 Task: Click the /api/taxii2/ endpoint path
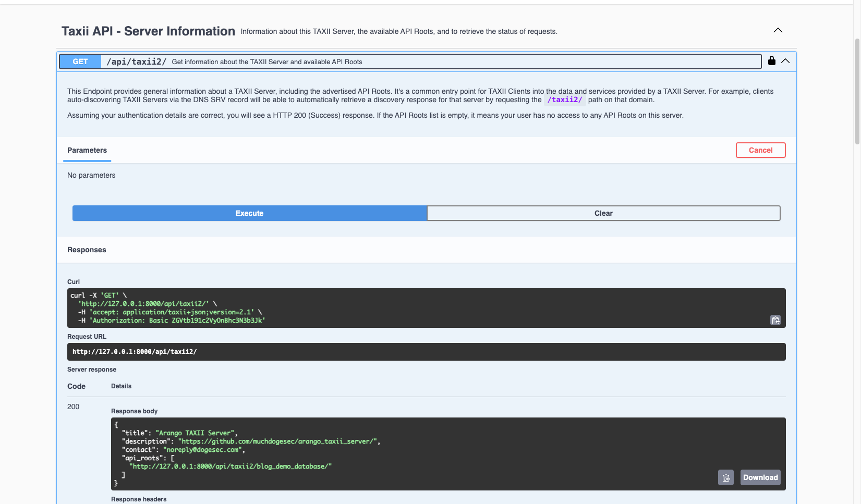tap(137, 62)
